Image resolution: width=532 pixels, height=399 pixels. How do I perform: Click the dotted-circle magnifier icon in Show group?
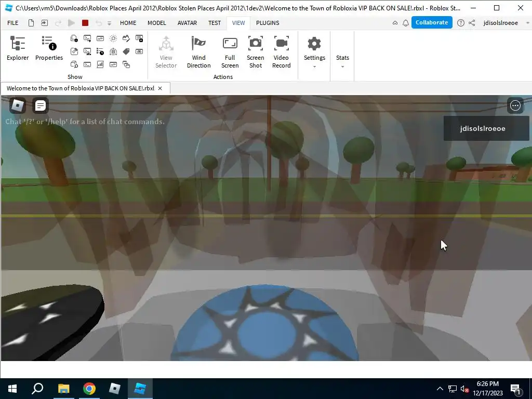(x=113, y=38)
